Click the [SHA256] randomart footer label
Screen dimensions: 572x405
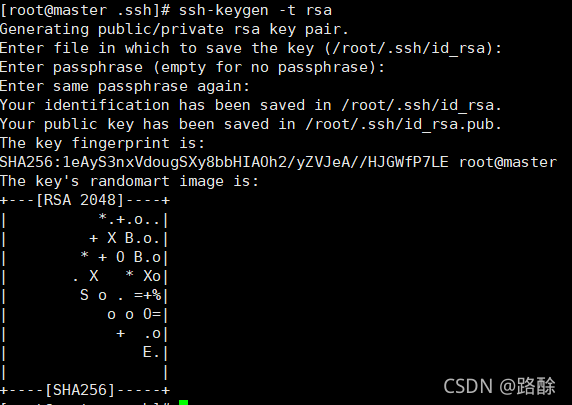pos(80,390)
